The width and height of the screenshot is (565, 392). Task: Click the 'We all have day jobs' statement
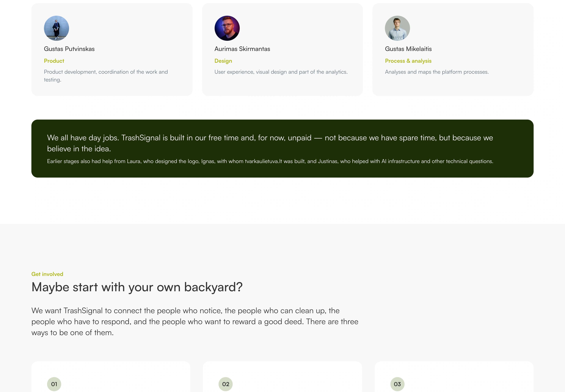click(x=270, y=143)
